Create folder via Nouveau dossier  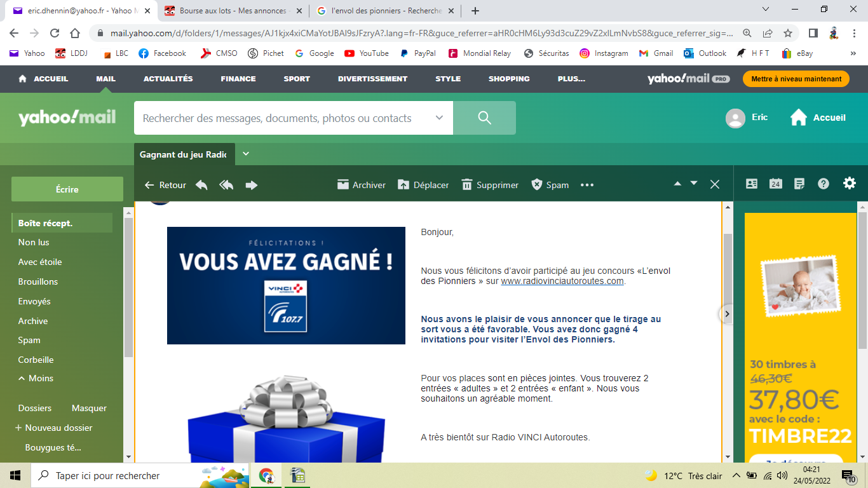click(54, 428)
